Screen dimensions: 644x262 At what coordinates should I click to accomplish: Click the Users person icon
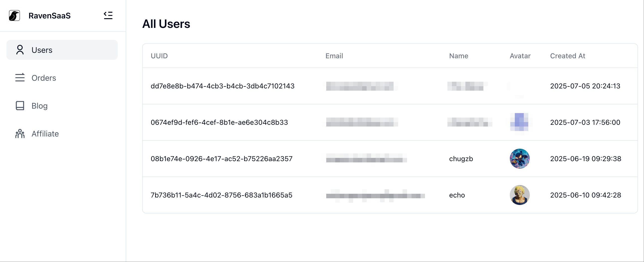(20, 50)
